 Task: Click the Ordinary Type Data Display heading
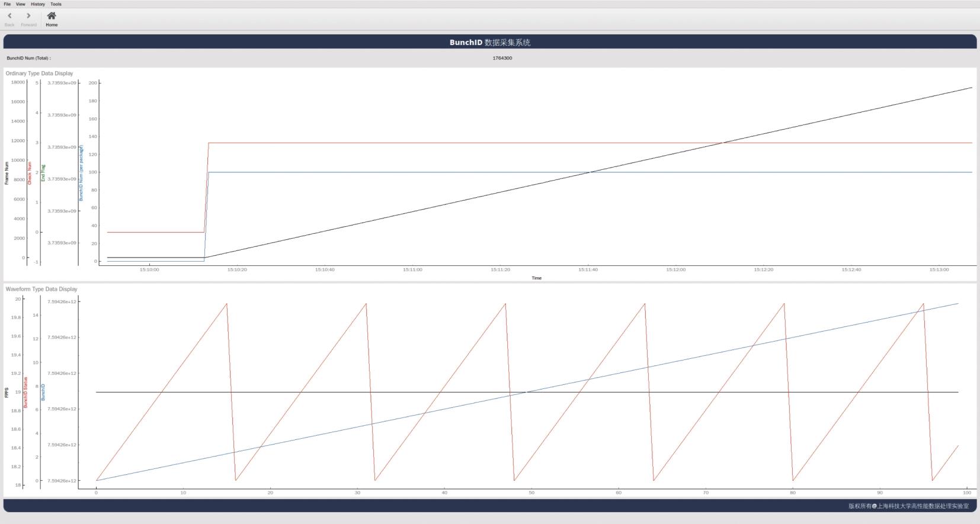40,73
